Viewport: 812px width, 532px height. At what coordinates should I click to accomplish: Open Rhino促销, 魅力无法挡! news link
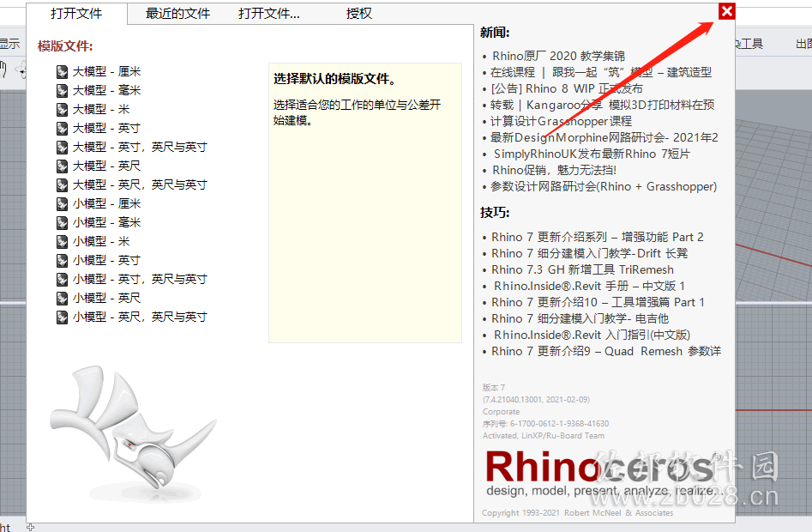(554, 170)
